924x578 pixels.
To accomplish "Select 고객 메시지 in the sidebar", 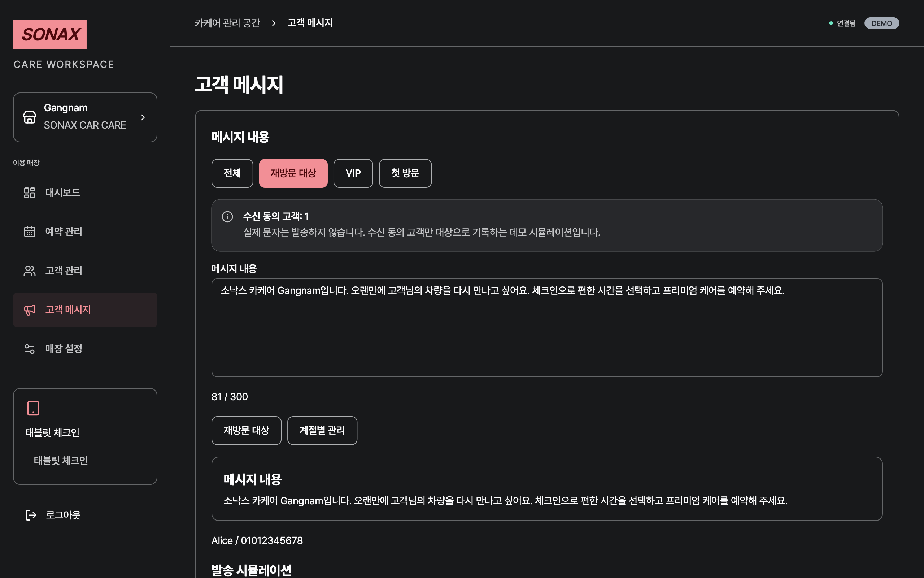I will [85, 310].
